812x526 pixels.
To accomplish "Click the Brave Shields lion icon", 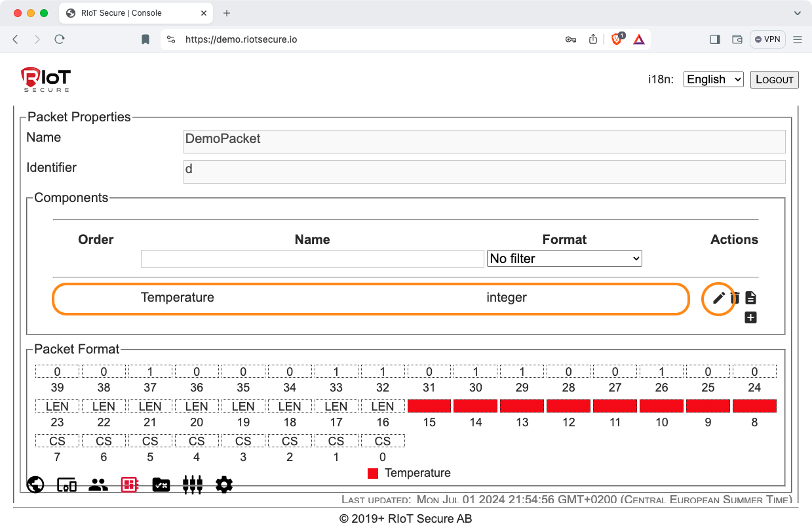I will 617,39.
